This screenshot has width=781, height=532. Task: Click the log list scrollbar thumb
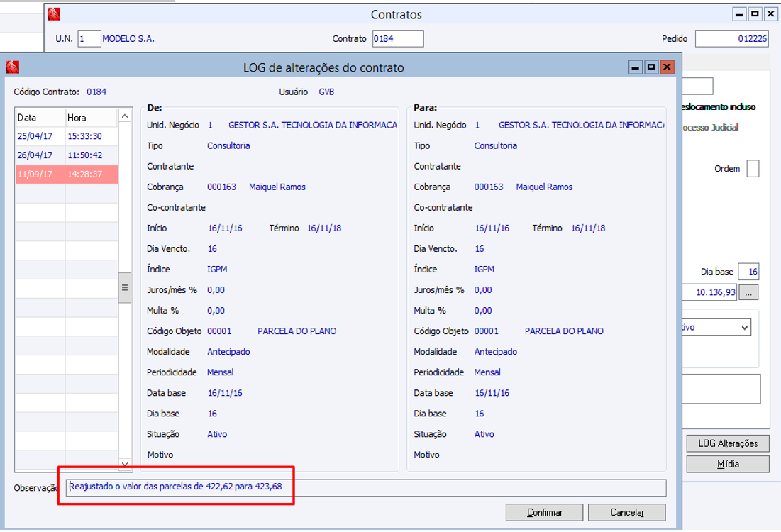point(125,287)
